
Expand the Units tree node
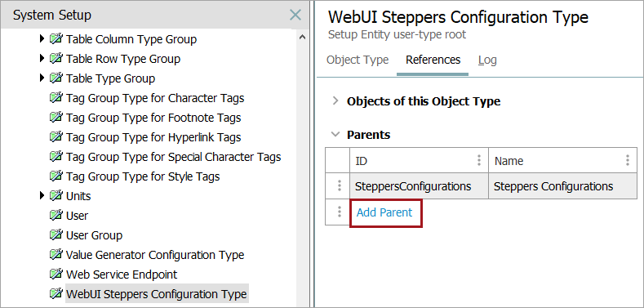click(42, 196)
